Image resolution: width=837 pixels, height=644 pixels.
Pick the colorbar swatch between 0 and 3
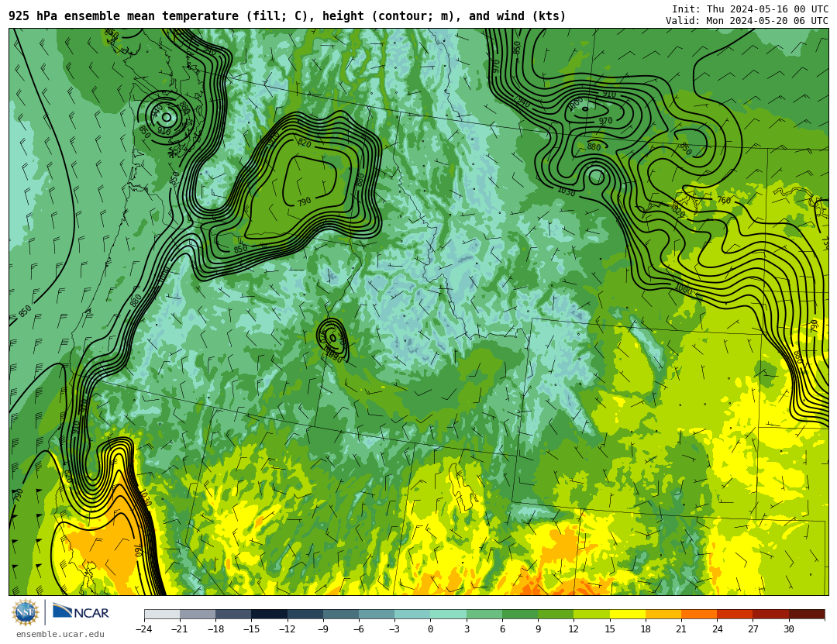[449, 614]
